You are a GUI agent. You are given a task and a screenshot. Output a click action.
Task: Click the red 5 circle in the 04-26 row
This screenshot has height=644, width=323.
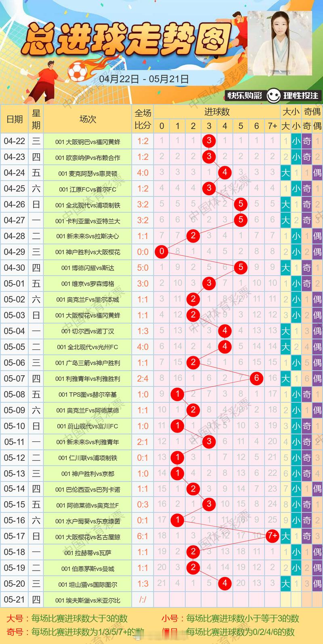pyautogui.click(x=241, y=204)
